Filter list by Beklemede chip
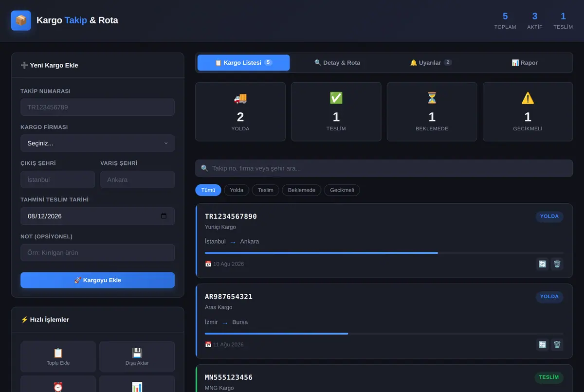The image size is (584, 392). (302, 190)
